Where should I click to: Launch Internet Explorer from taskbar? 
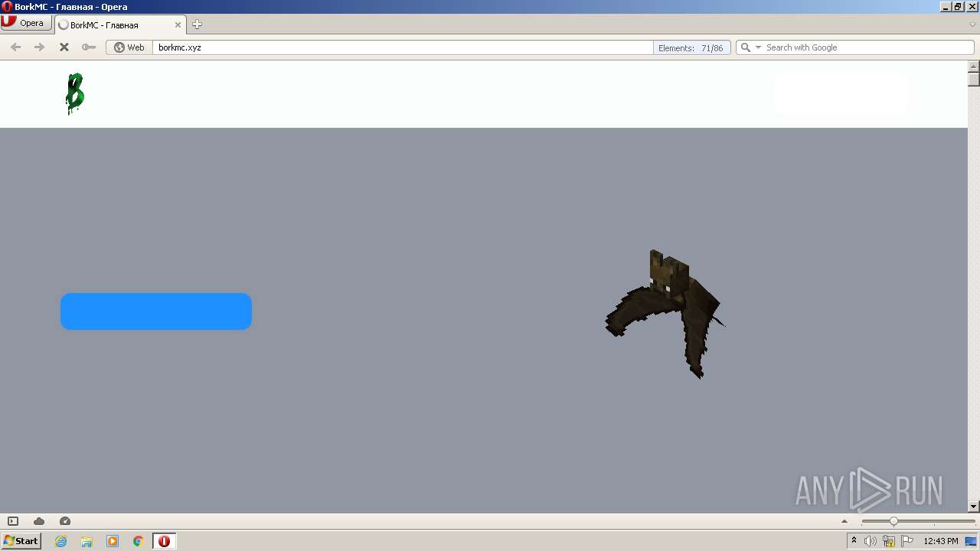[60, 541]
